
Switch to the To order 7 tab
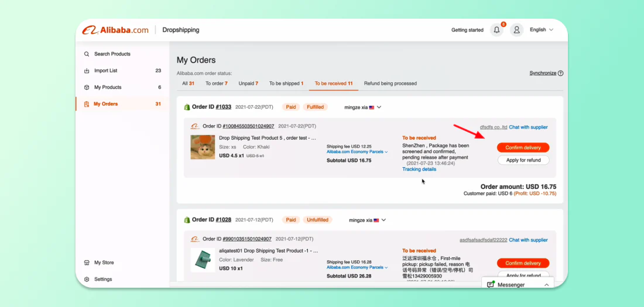(217, 83)
